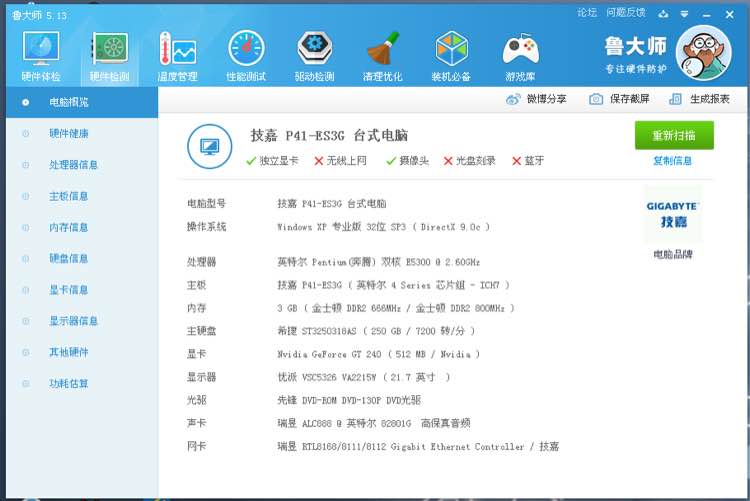This screenshot has height=501, width=750.
Task: Select 硬盘信息 in the sidebar
Action: tap(68, 259)
